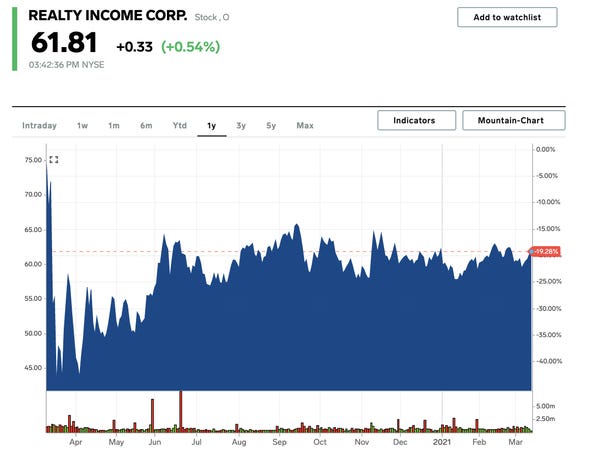Click the 5.00m volume axis label

point(546,406)
